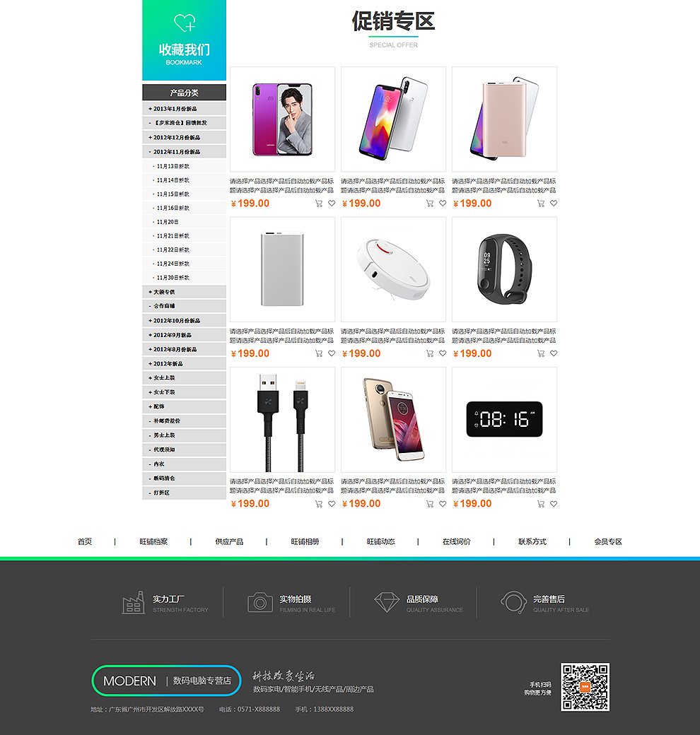Click the headset after-sale icon
700x735 pixels.
(514, 602)
